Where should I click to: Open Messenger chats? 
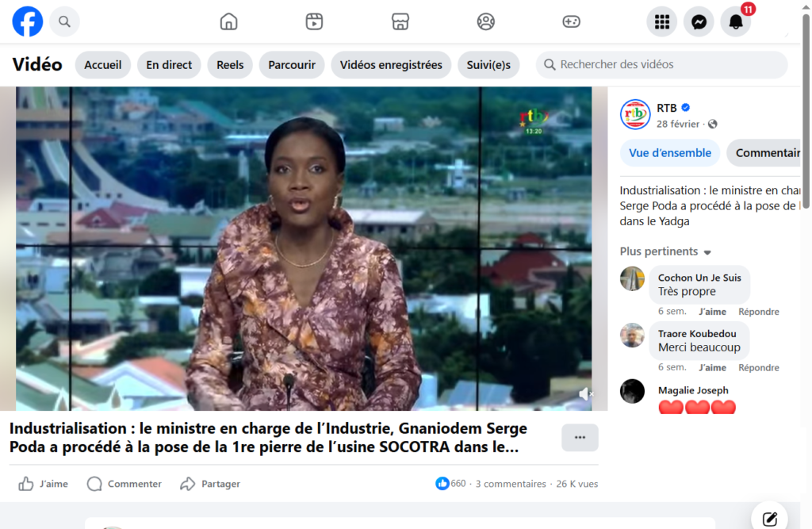(699, 22)
